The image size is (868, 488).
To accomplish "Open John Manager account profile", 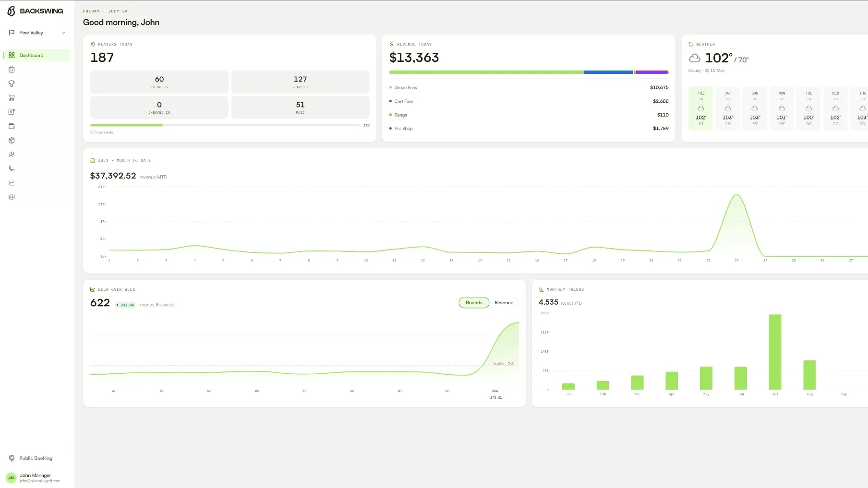I will click(35, 478).
